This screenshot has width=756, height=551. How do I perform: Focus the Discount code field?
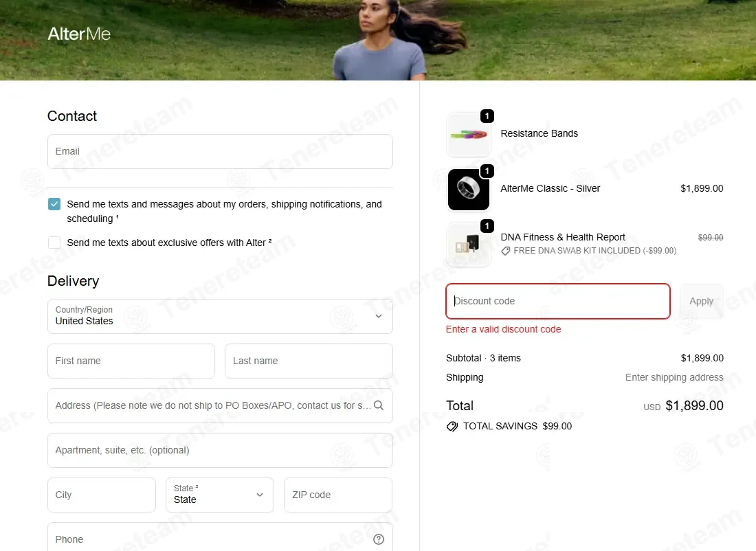558,302
